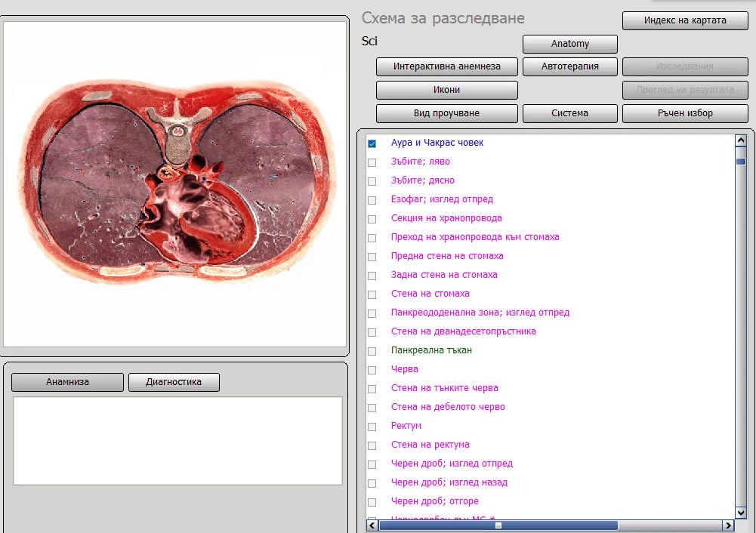The width and height of the screenshot is (756, 533).
Task: Start Автотерапия
Action: tap(569, 66)
